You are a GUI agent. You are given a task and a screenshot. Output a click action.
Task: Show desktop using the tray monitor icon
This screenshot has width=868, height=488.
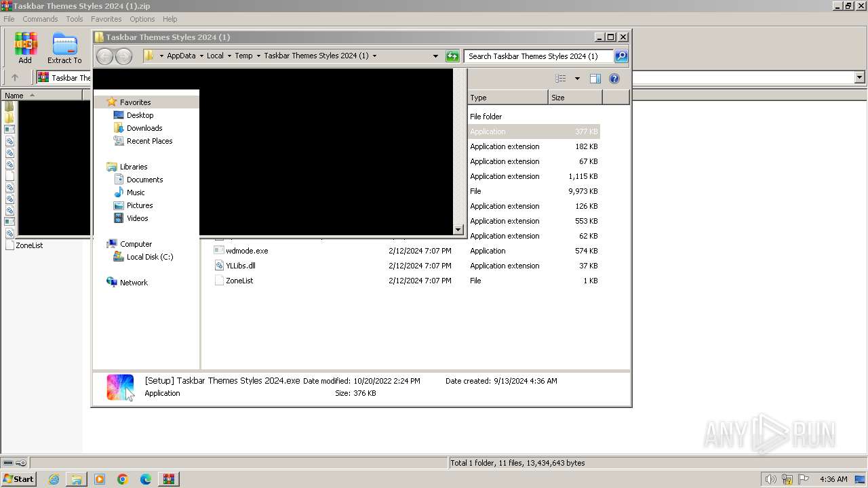tap(860, 479)
